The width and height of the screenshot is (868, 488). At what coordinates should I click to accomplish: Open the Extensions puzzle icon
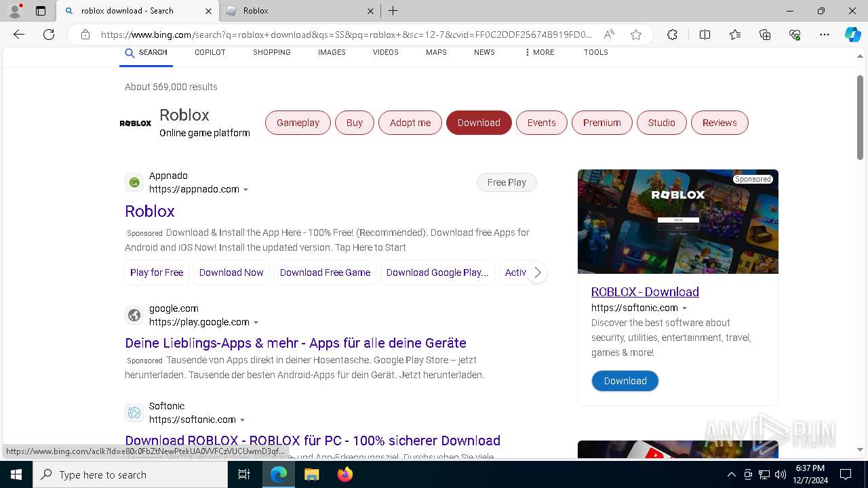click(x=672, y=35)
